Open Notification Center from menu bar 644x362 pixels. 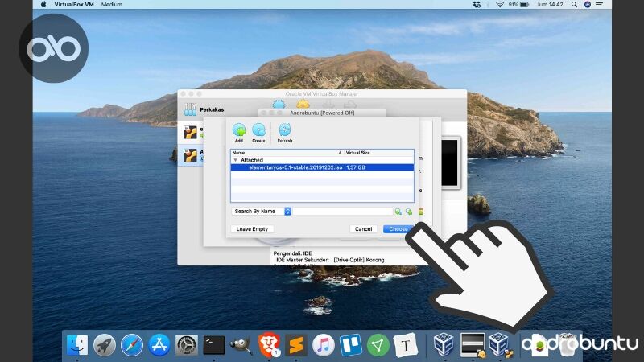tap(600, 5)
